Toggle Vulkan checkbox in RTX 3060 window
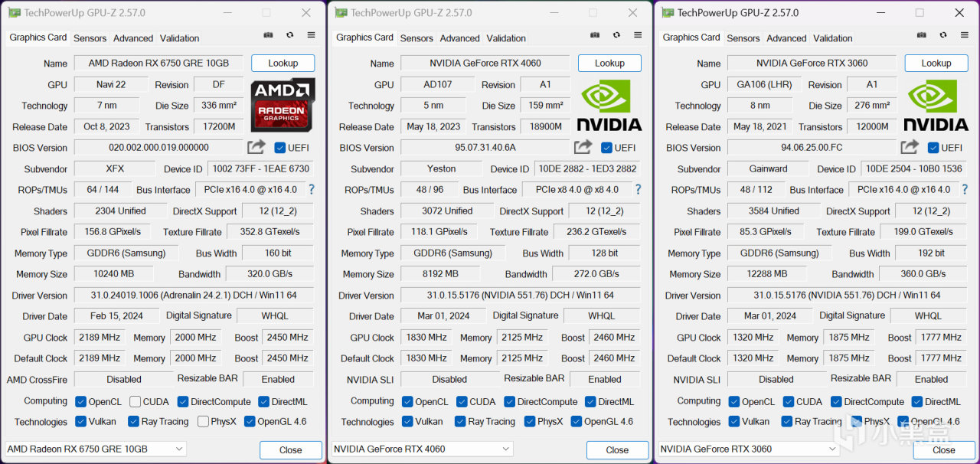The width and height of the screenshot is (980, 464). (734, 421)
